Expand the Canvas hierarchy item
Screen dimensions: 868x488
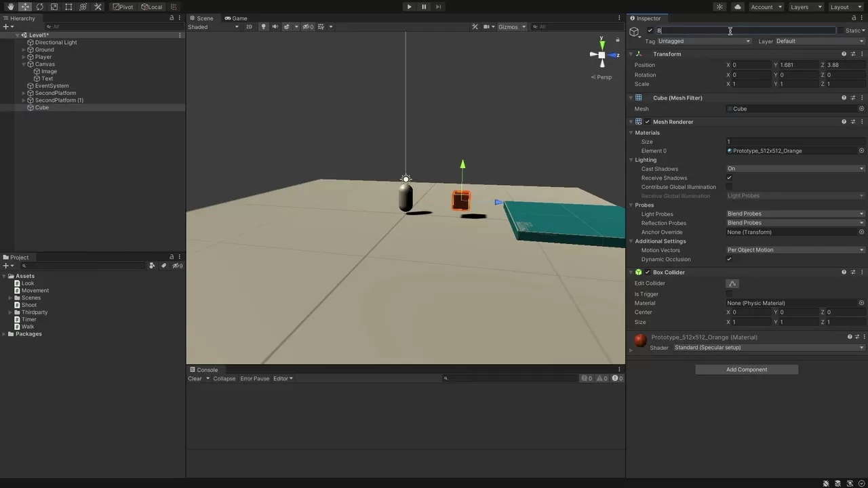[x=23, y=64]
